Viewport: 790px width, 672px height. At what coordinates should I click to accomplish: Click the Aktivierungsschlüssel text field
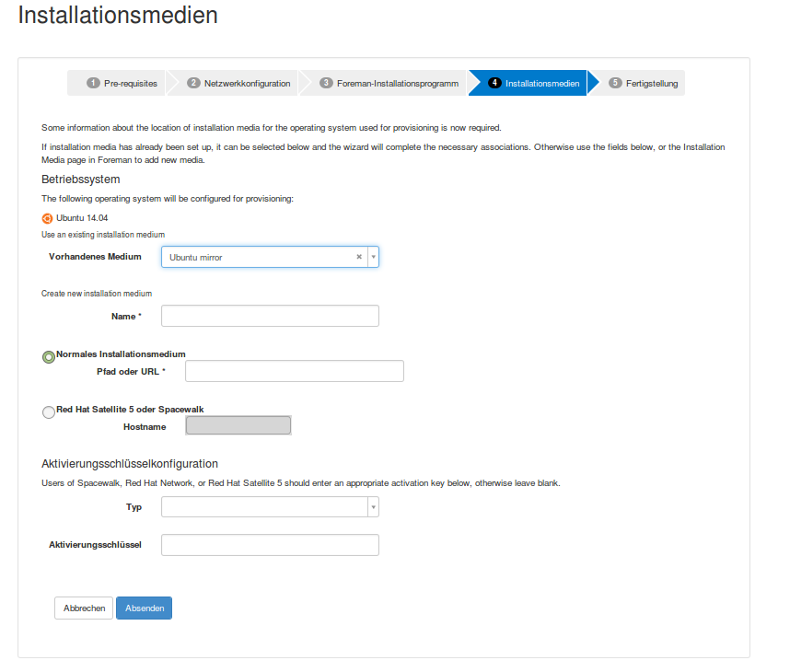270,545
